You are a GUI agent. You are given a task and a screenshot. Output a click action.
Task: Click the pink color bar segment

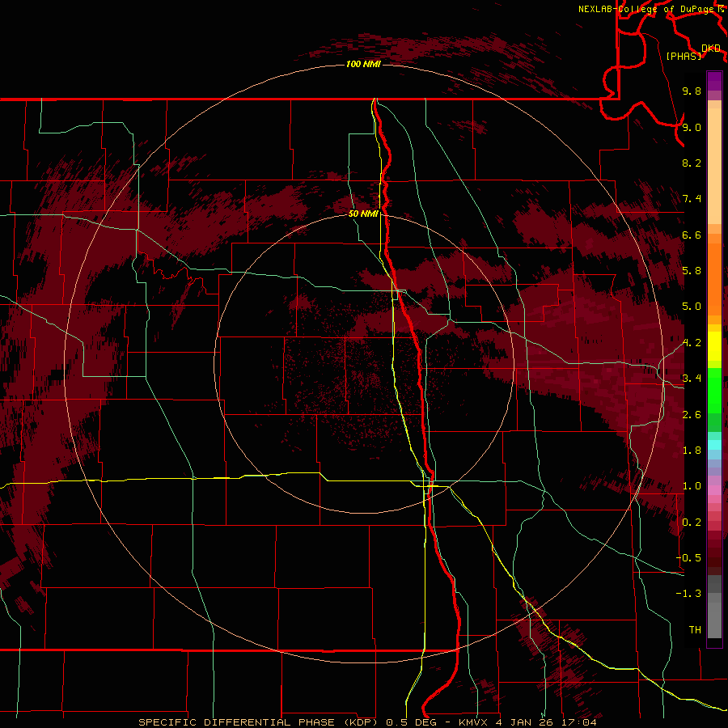714,490
